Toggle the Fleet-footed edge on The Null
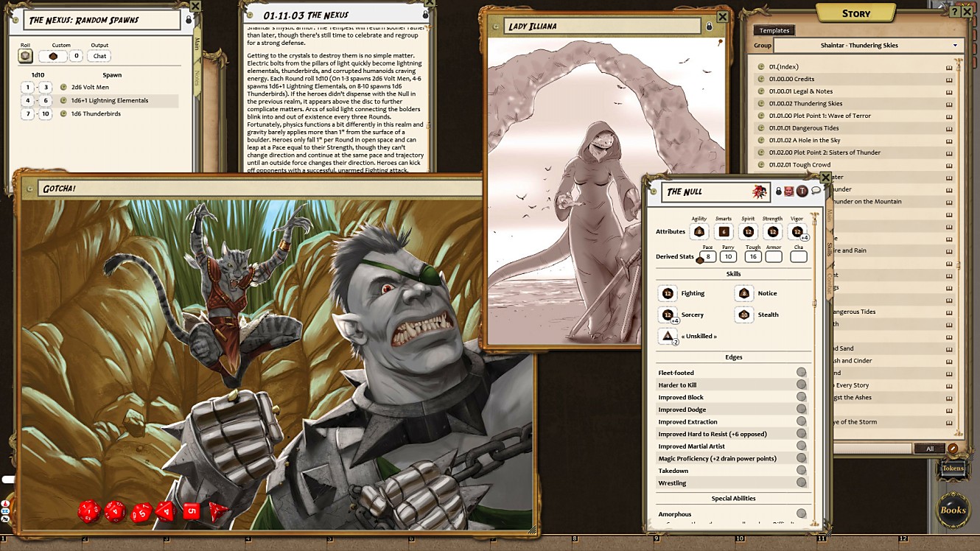The width and height of the screenshot is (980, 551). (801, 371)
